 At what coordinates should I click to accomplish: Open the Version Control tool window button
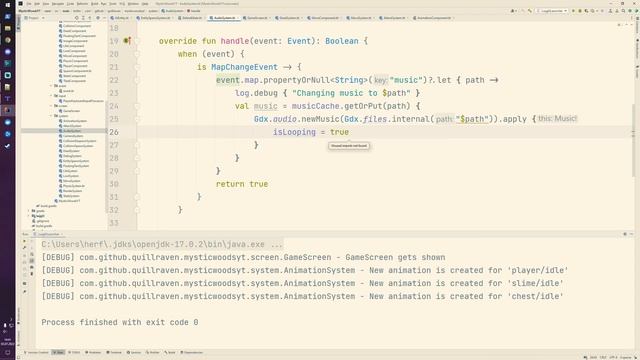36,352
